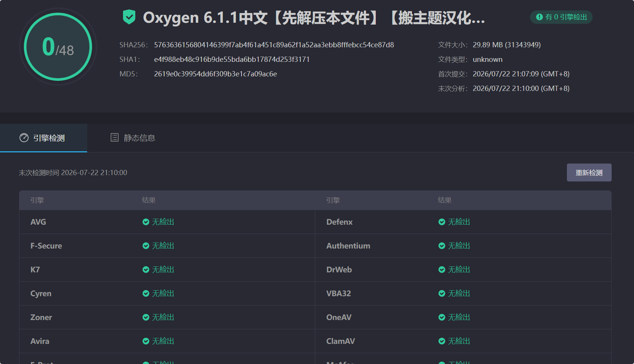Click the 末次检测时间 text line
This screenshot has width=634, height=364.
(x=73, y=172)
